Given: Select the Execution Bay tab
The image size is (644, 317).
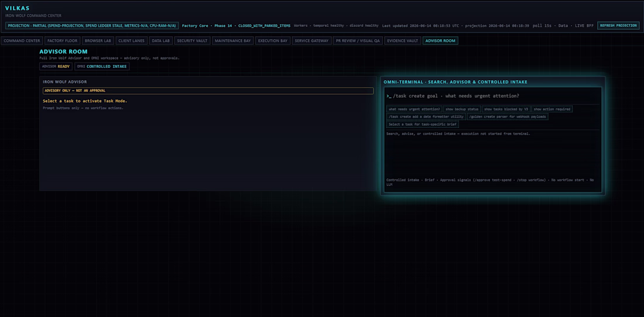Looking at the screenshot, I should (x=273, y=40).
